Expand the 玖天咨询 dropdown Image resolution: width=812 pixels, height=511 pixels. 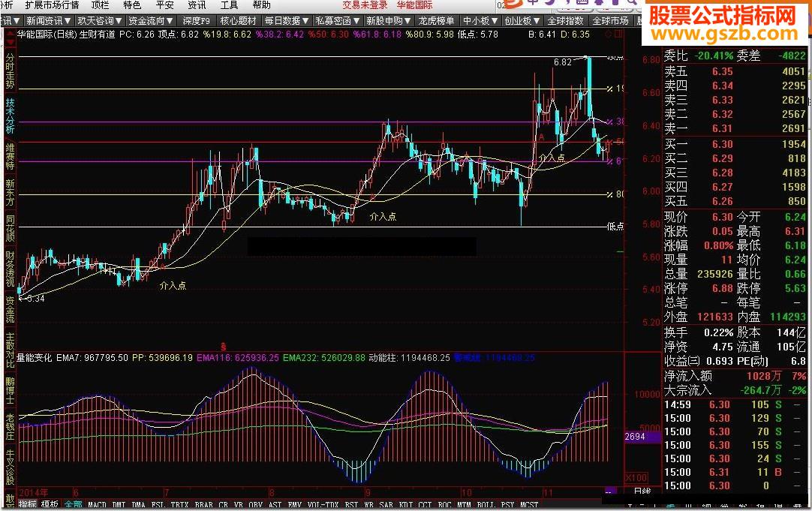[99, 21]
